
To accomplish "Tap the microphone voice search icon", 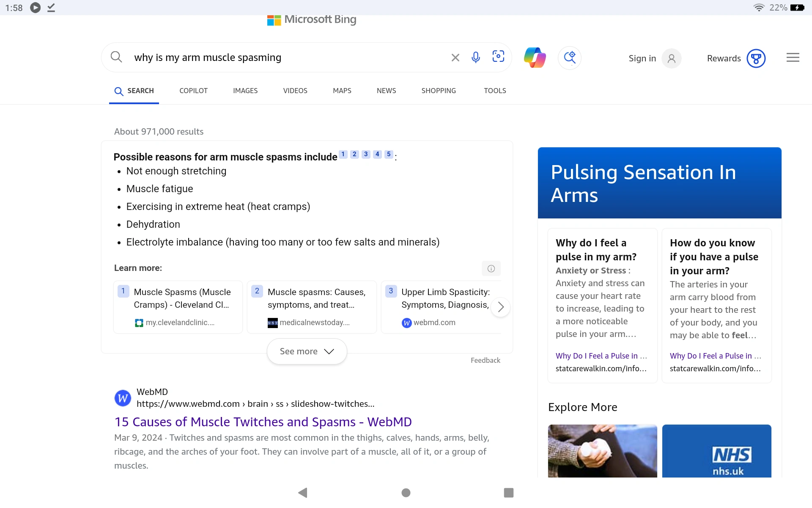I will point(475,57).
